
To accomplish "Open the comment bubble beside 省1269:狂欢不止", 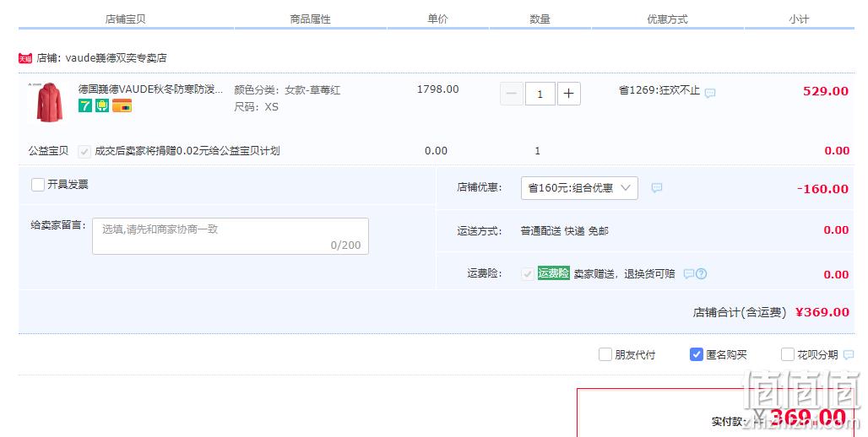I will [709, 93].
